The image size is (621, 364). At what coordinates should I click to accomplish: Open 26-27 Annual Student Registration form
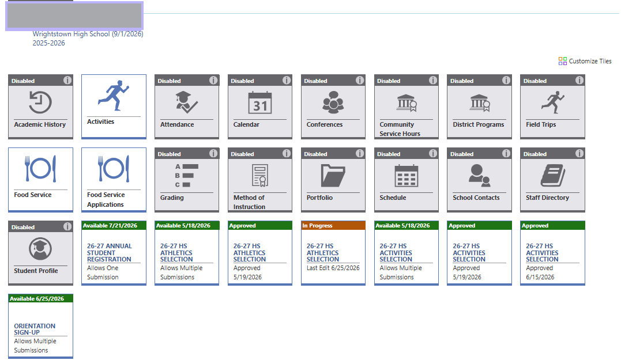pyautogui.click(x=114, y=253)
